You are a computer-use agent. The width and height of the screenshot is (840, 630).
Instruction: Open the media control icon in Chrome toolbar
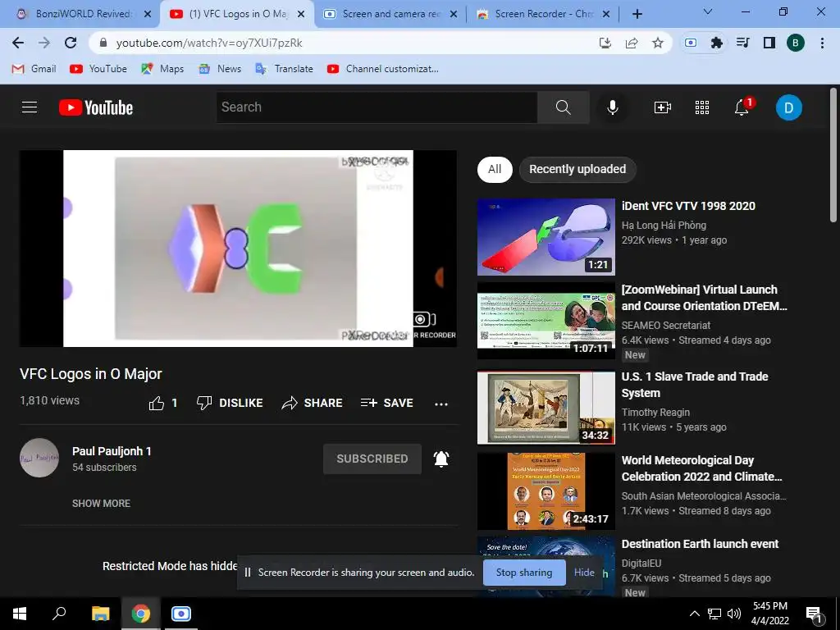pos(742,43)
